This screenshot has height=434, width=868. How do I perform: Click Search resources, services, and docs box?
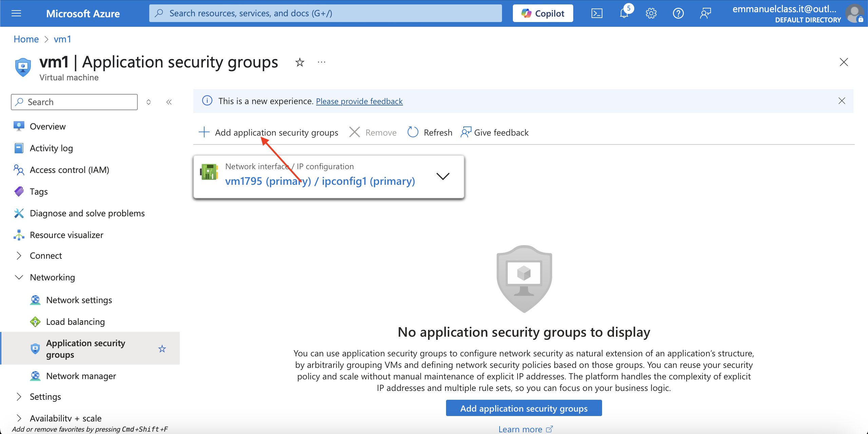click(x=325, y=13)
